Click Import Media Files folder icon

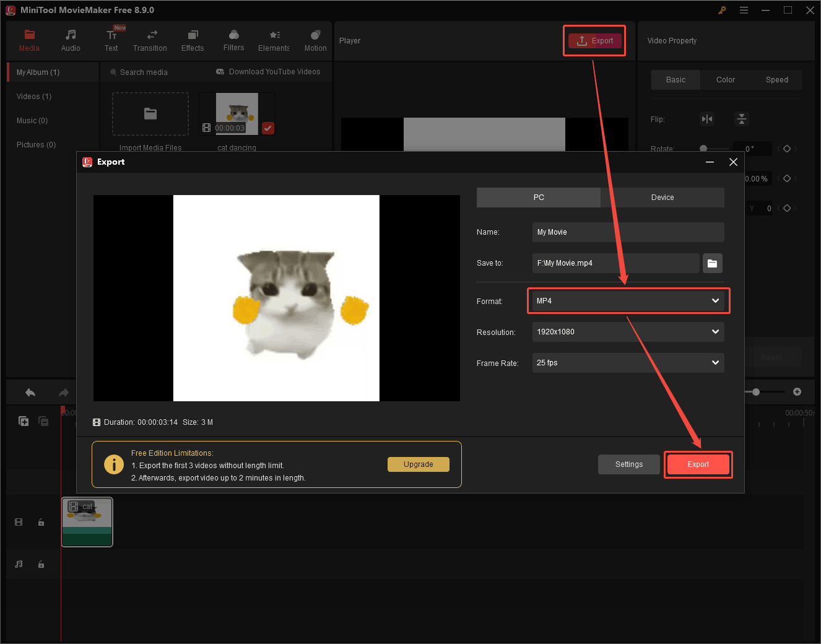(x=150, y=114)
